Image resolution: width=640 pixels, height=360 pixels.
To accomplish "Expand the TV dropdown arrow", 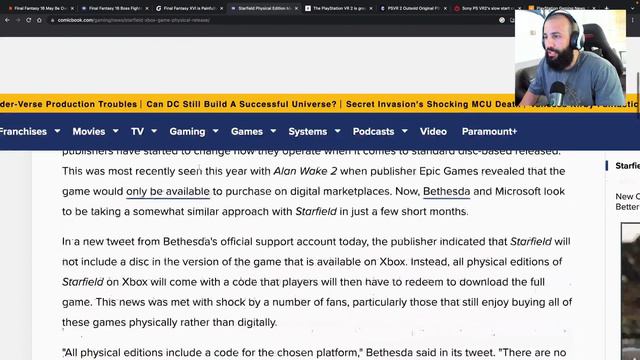I will pyautogui.click(x=154, y=131).
